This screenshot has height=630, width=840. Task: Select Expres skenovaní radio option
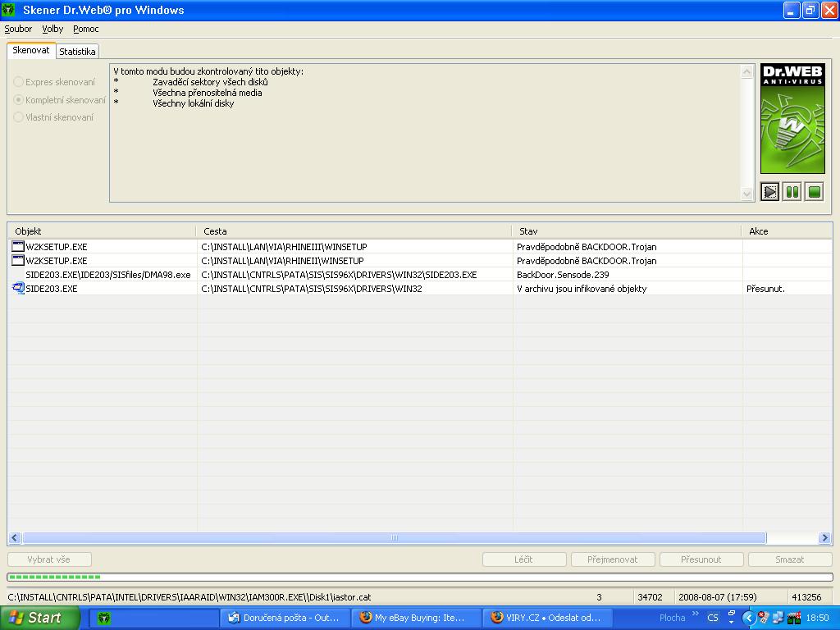[18, 82]
